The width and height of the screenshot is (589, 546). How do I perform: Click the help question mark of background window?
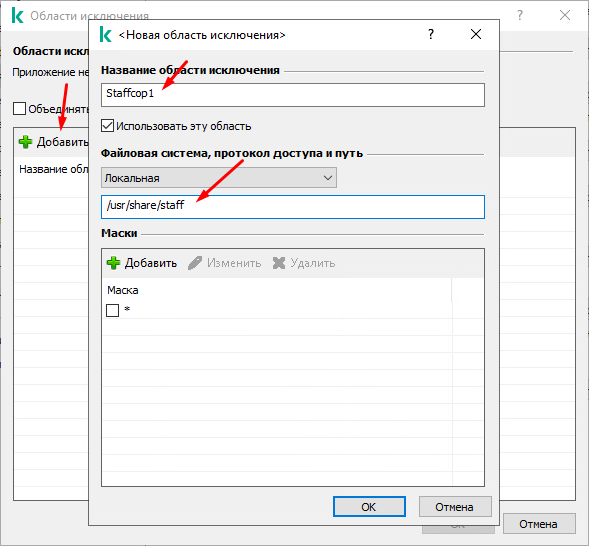520,15
